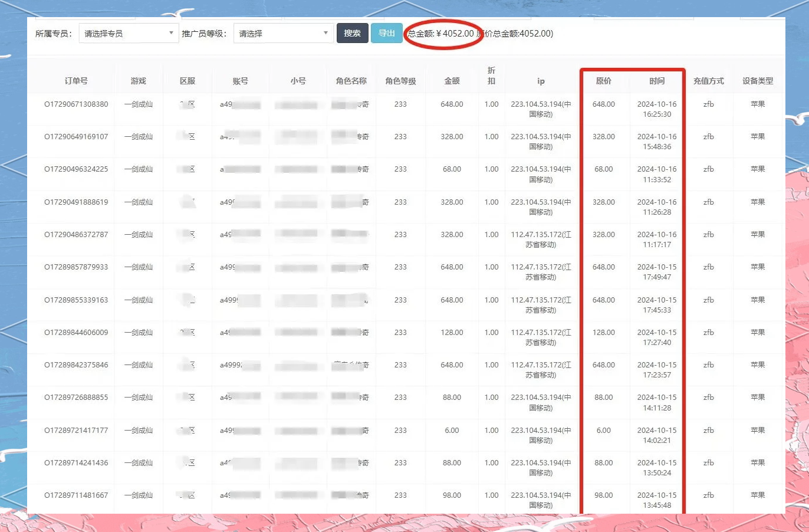Click the 游戏 column header
Screen dimensions: 809x532
pyautogui.click(x=138, y=81)
